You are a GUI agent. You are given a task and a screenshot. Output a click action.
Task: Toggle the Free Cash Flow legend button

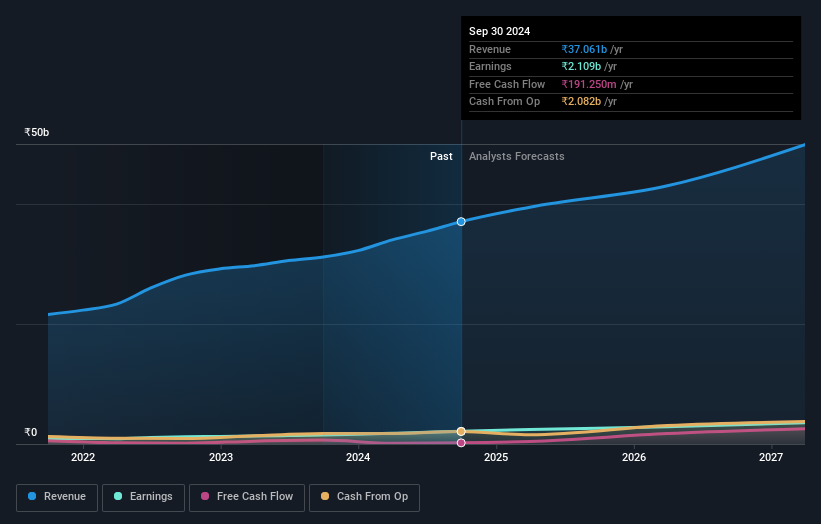[x=247, y=497]
